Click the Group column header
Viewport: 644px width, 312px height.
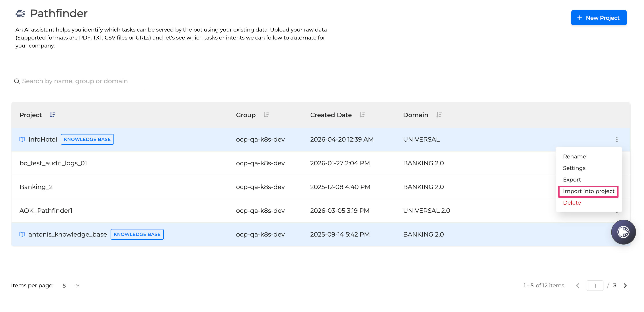[246, 115]
